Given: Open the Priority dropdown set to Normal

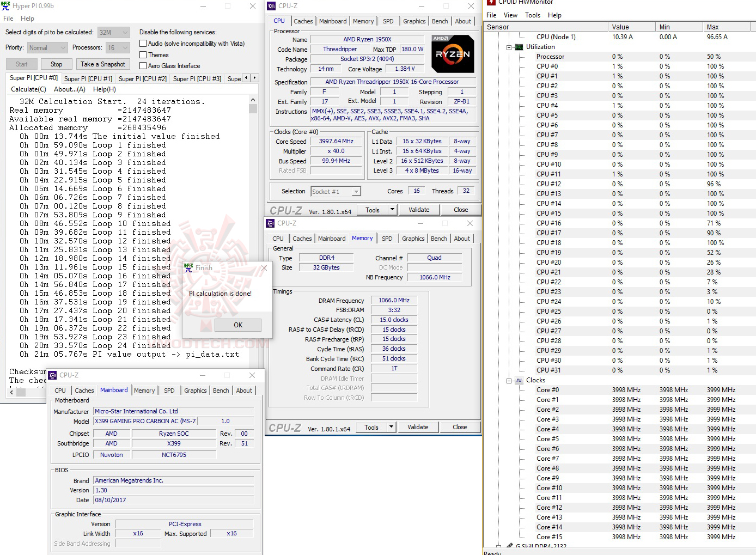Looking at the screenshot, I should pyautogui.click(x=47, y=48).
